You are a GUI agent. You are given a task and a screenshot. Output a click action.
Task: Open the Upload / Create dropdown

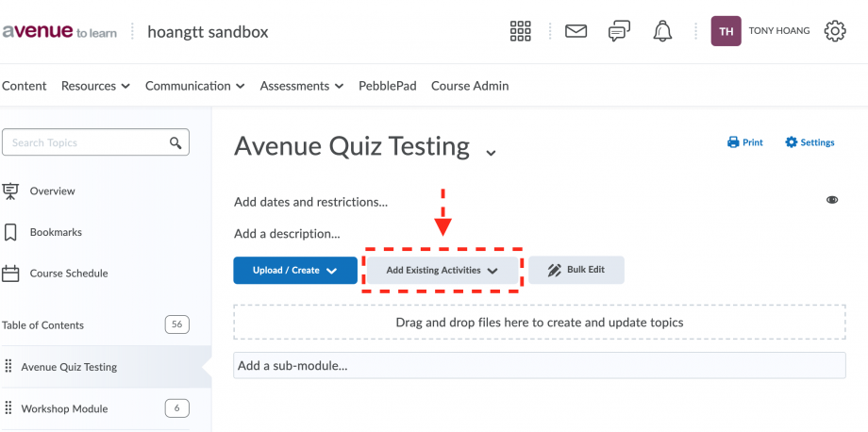295,271
